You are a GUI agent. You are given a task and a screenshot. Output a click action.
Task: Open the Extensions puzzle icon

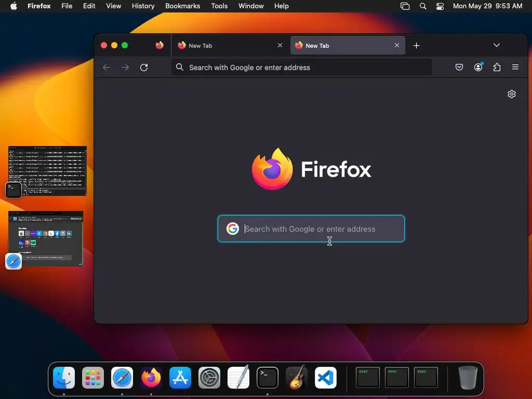click(x=497, y=67)
